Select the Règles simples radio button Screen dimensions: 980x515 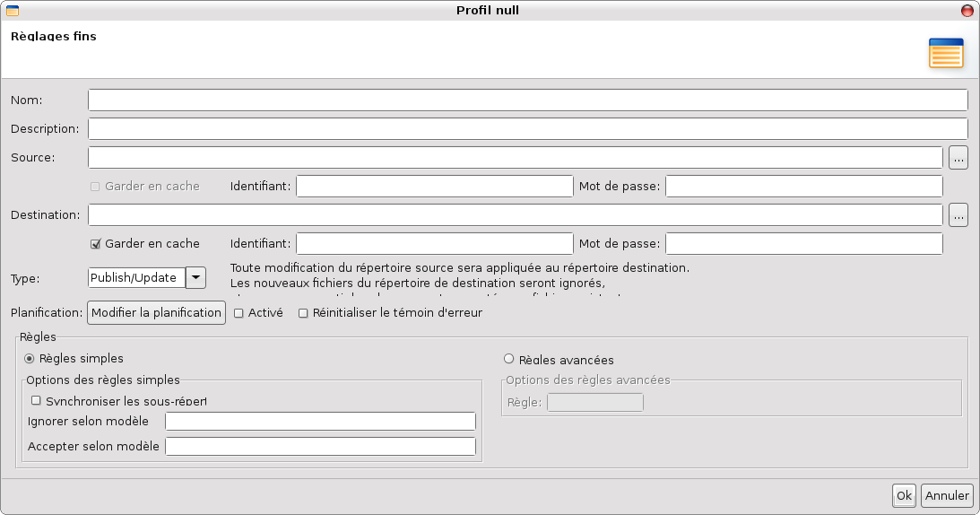pos(30,359)
